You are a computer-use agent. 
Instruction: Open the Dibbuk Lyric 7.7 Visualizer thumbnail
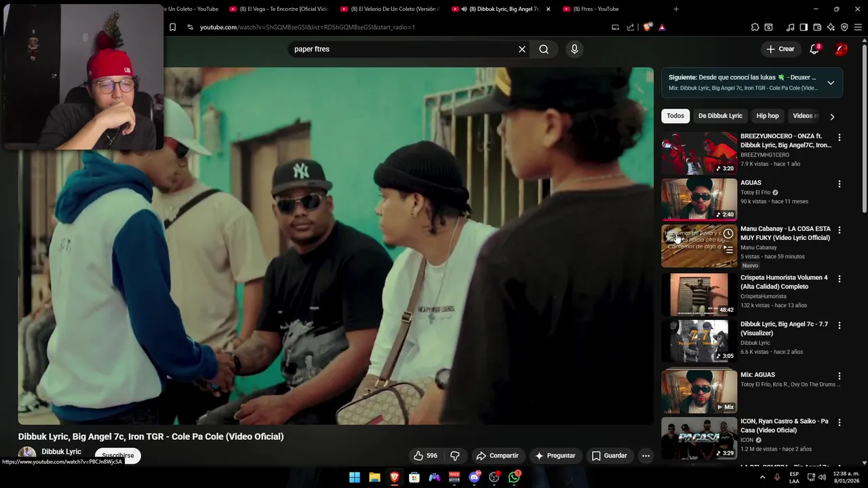699,342
